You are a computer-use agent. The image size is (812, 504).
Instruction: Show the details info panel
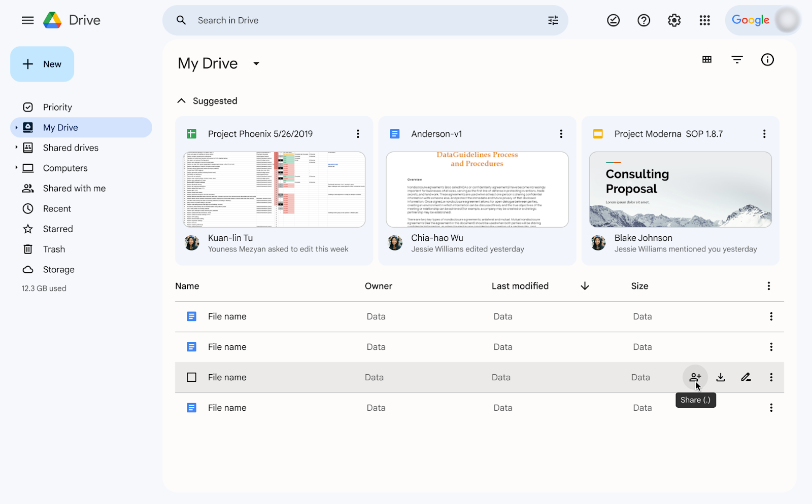point(768,60)
